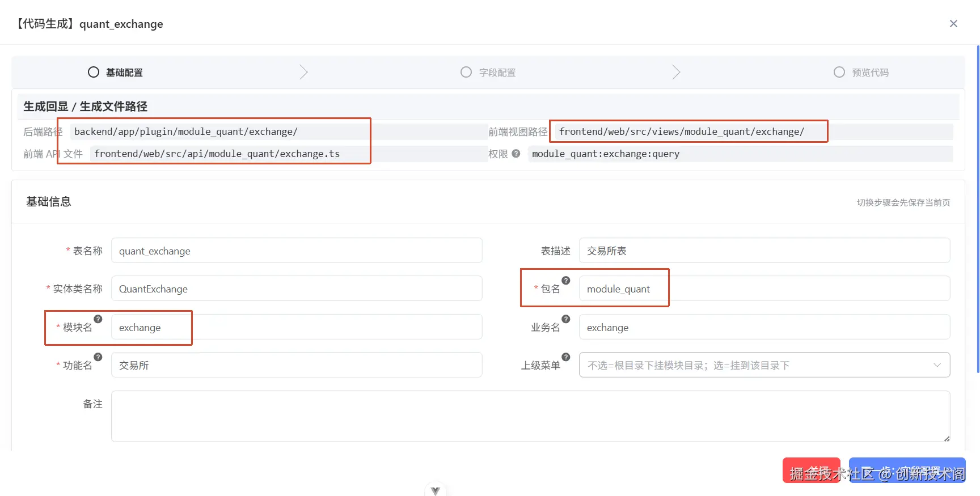The height and width of the screenshot is (496, 980).
Task: Focus the 模块名 input field
Action: tap(297, 327)
